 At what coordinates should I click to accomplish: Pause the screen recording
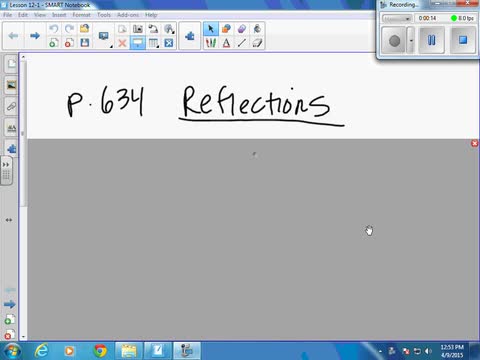[431, 40]
